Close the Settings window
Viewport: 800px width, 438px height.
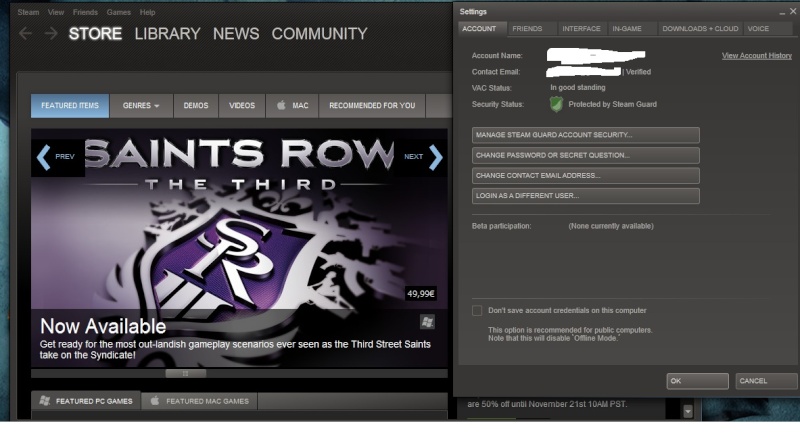(x=793, y=11)
